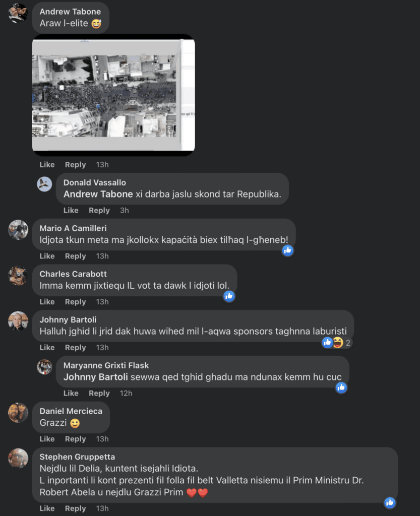Open Stephen Gruppetta's profile avatar
The height and width of the screenshot is (516, 420).
pyautogui.click(x=18, y=458)
